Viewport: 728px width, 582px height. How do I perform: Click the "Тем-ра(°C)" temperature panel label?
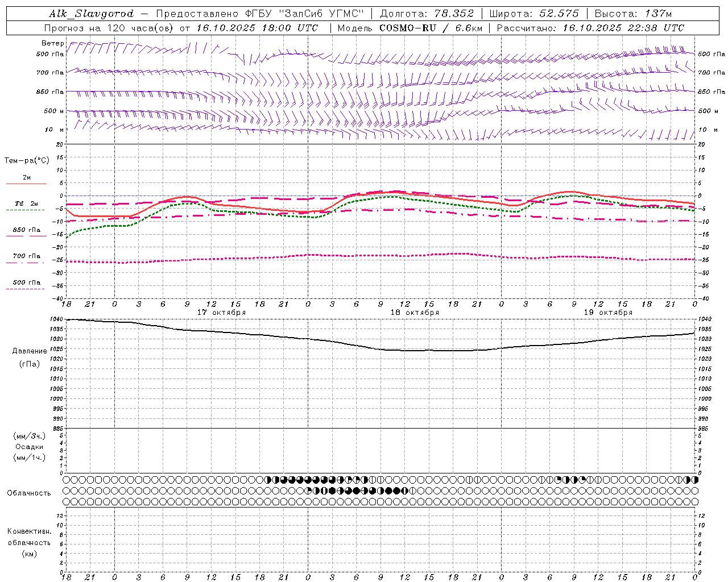click(27, 161)
